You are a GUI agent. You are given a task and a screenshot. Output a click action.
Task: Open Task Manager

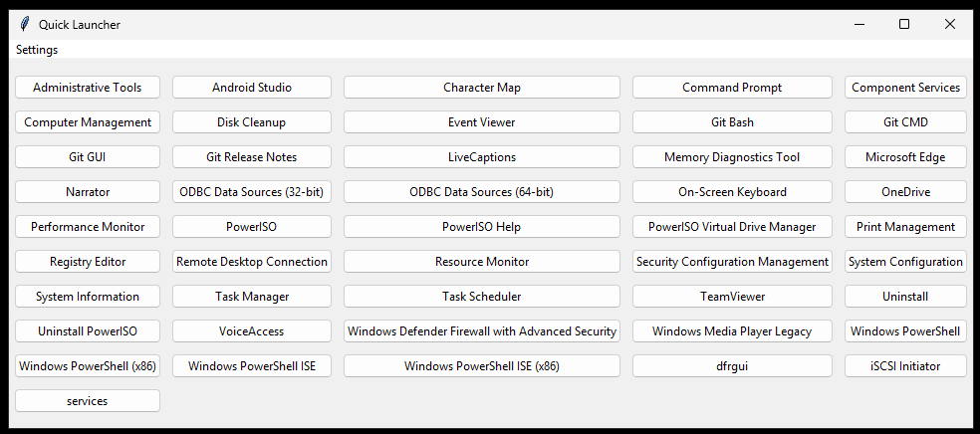click(x=252, y=297)
